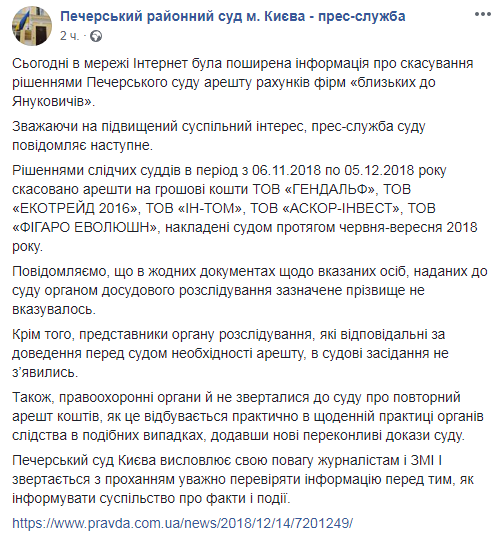Image resolution: width=498 pixels, height=540 pixels.
Task: Open the pravda.com.ua news link
Action: 183,523
